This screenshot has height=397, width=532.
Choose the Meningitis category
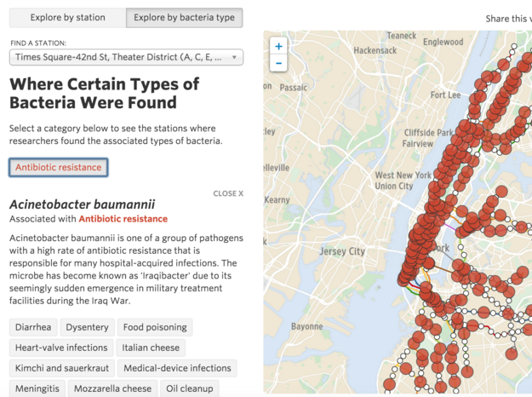[37, 388]
